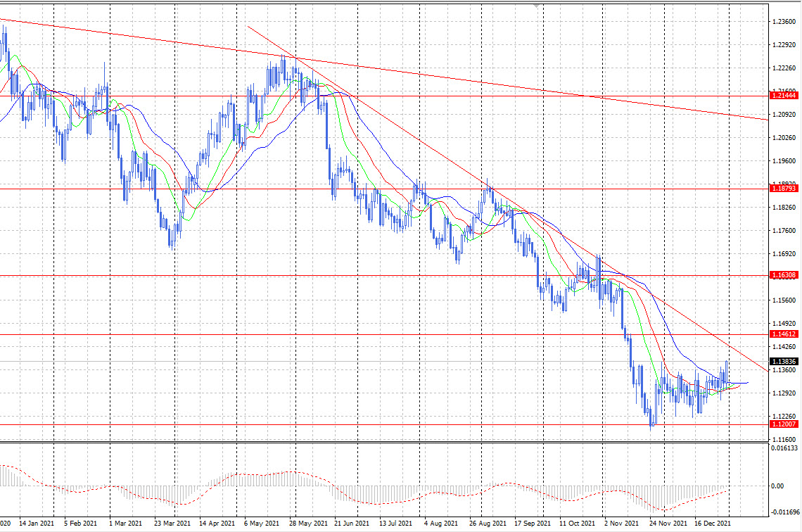Click the 11 Oct 2021 date label
Image resolution: width=802 pixels, height=532 pixels.
click(577, 524)
